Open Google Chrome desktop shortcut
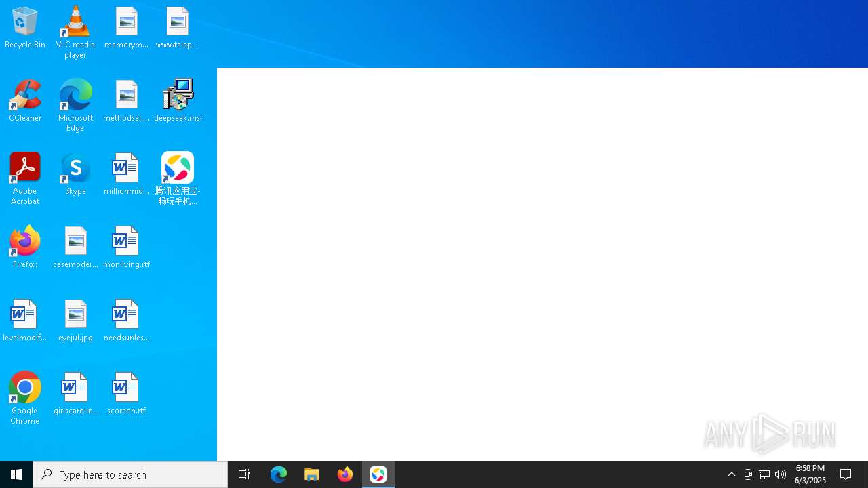The height and width of the screenshot is (488, 868). 25,399
